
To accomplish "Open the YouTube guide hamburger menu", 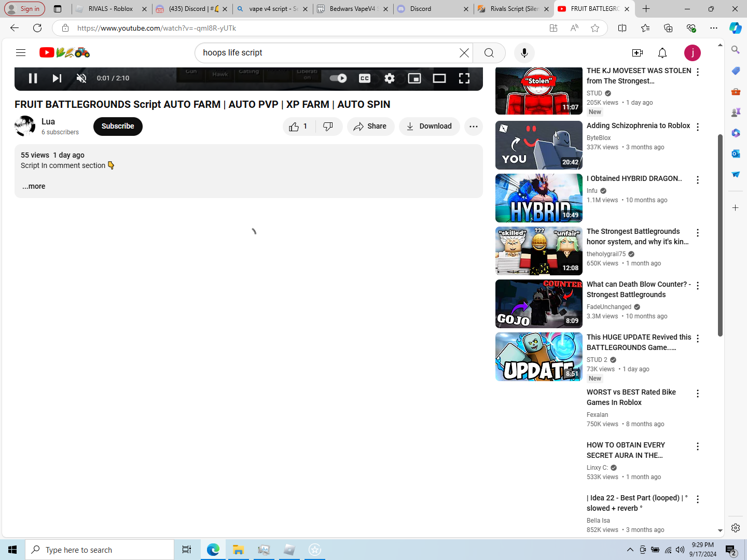I will point(21,52).
